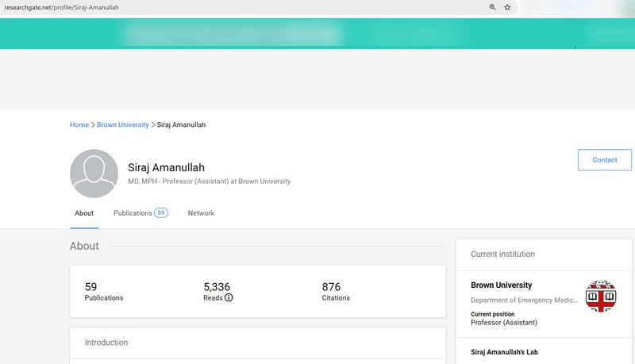Click the Introduction section heading
635x364 pixels.
click(106, 343)
